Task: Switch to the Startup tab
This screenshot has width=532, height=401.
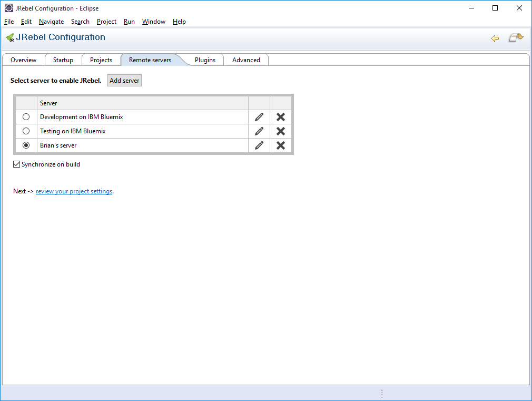Action: tap(63, 60)
